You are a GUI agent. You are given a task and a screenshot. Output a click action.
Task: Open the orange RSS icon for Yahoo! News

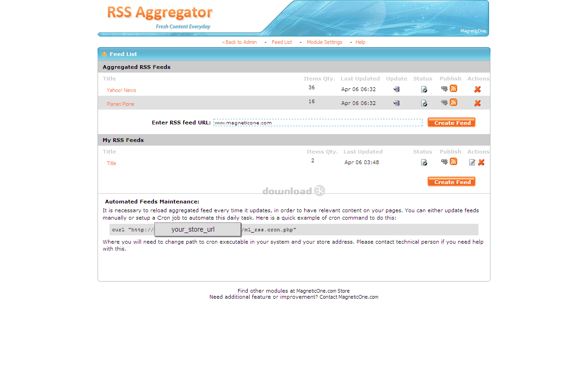point(453,89)
